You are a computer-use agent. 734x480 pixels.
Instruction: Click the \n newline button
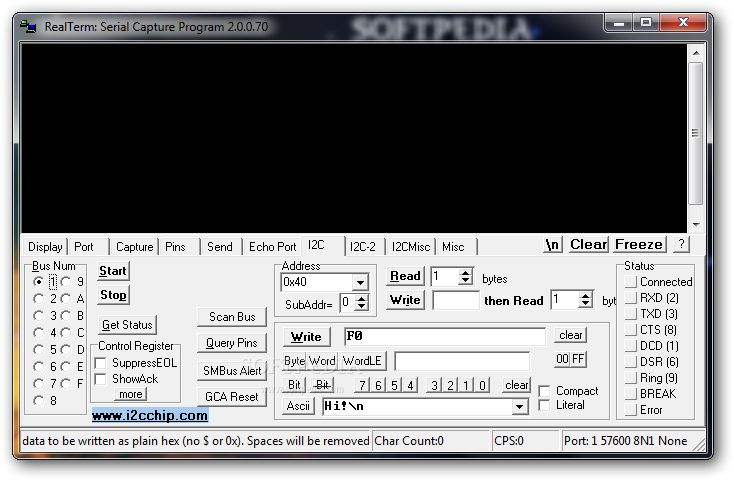click(553, 244)
